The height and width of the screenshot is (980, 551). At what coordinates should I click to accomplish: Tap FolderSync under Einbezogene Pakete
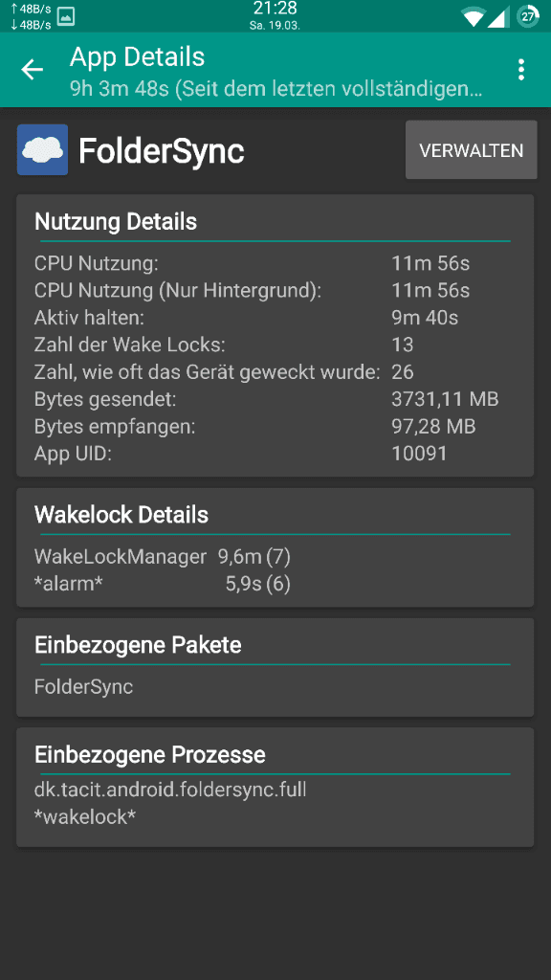84,687
